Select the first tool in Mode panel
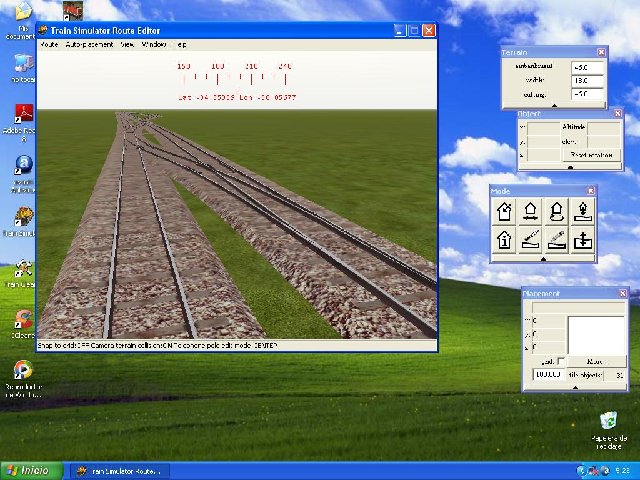640x480 pixels. coord(505,210)
